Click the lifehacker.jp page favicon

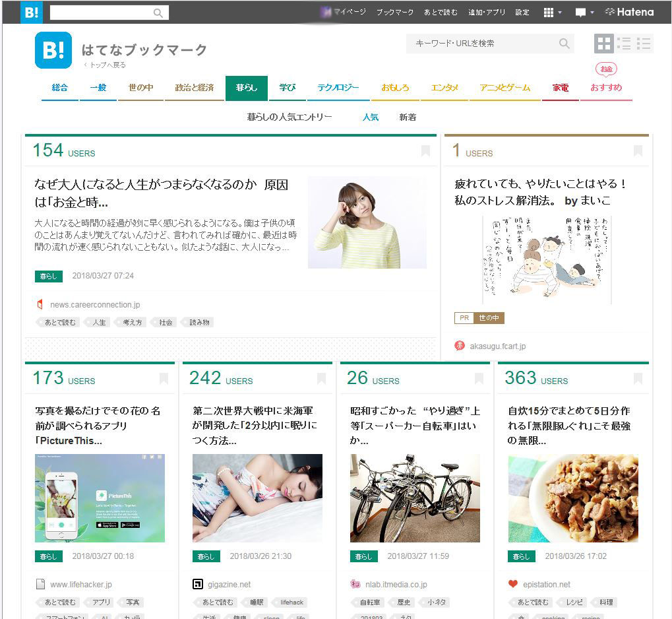point(40,584)
